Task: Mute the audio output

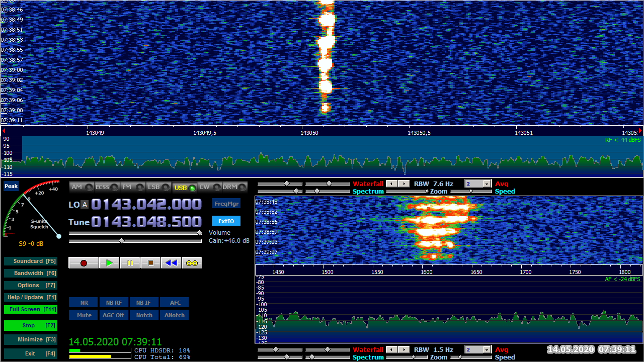Action: pyautogui.click(x=84, y=315)
